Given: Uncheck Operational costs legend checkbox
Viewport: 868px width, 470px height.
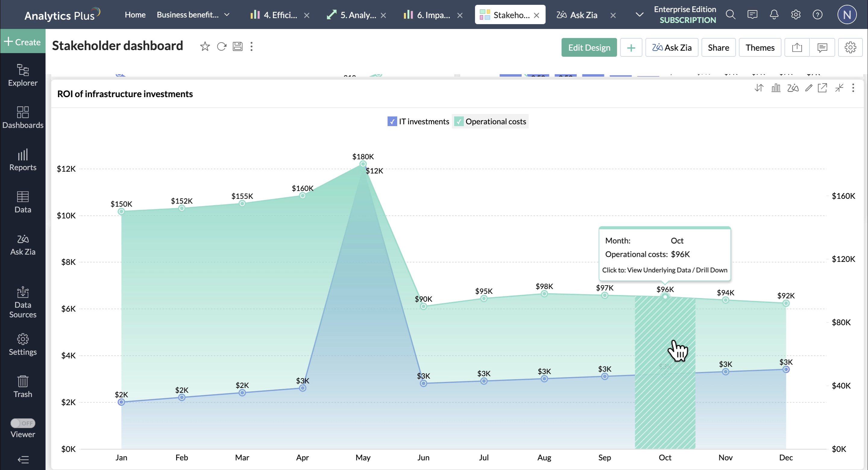Looking at the screenshot, I should click(459, 121).
